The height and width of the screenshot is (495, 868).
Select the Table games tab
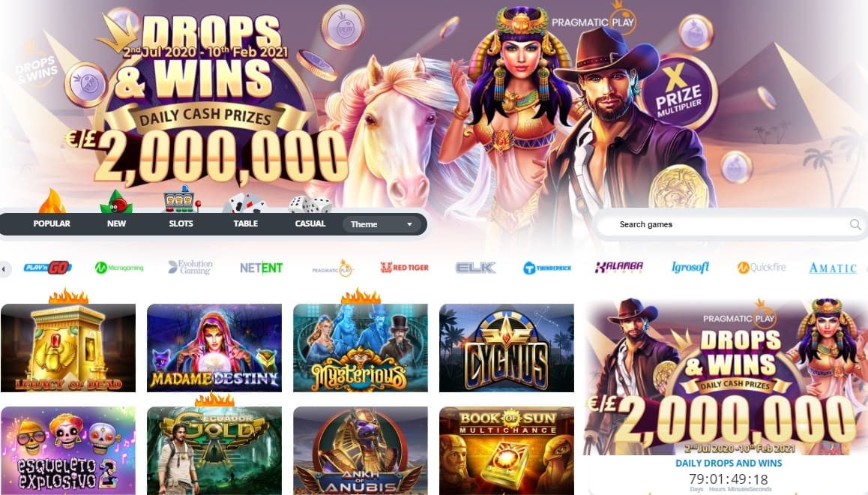[246, 223]
